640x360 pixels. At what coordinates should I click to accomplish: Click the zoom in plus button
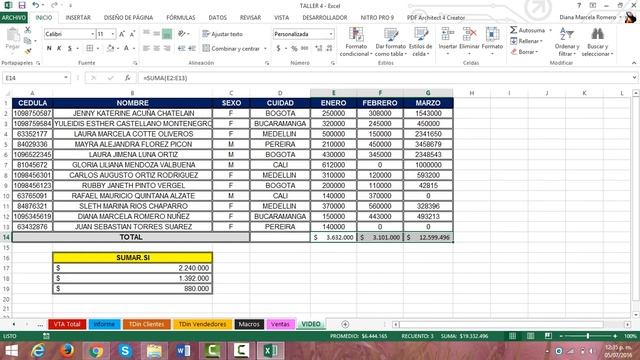click(x=615, y=336)
